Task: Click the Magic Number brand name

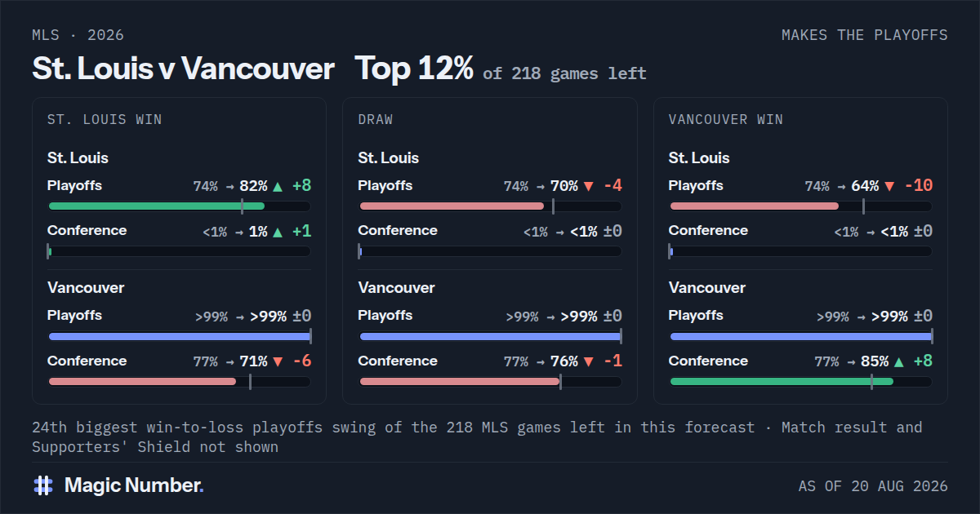Action: click(134, 485)
